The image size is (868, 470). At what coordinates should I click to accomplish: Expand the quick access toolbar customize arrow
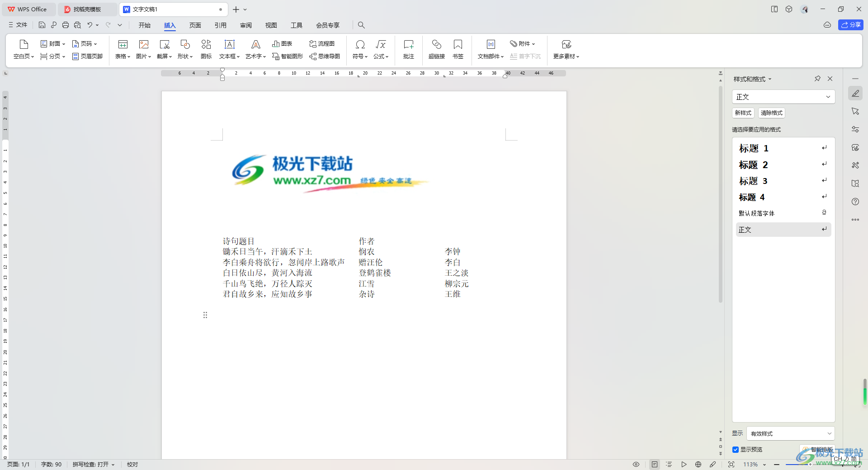pos(120,25)
